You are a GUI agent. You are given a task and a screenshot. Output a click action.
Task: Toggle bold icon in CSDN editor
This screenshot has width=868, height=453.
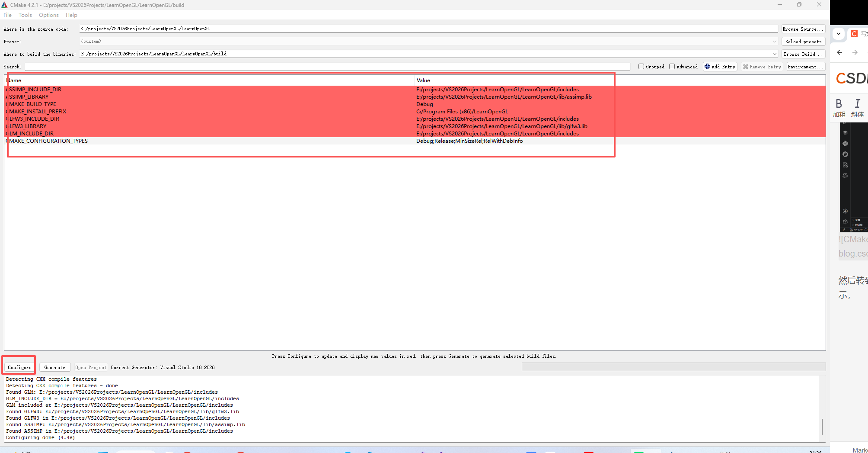pos(839,103)
